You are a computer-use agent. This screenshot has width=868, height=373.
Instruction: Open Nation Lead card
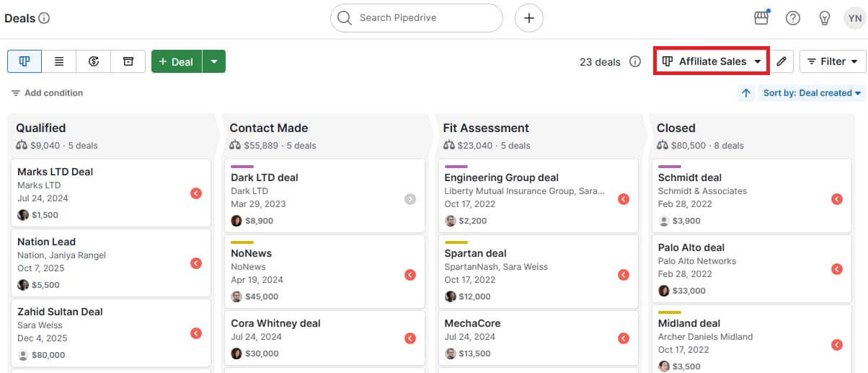point(111,263)
